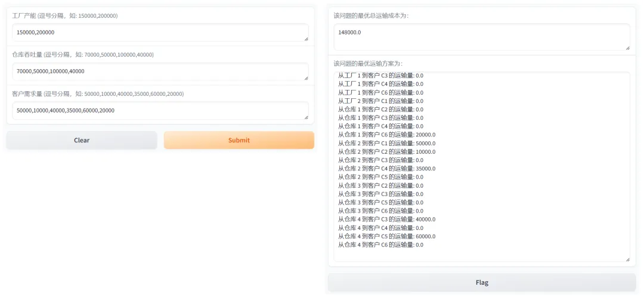Select line 从仓库 4 到客户 C3 的运输量: 40000.0
This screenshot has height=299, width=644.
(x=387, y=219)
